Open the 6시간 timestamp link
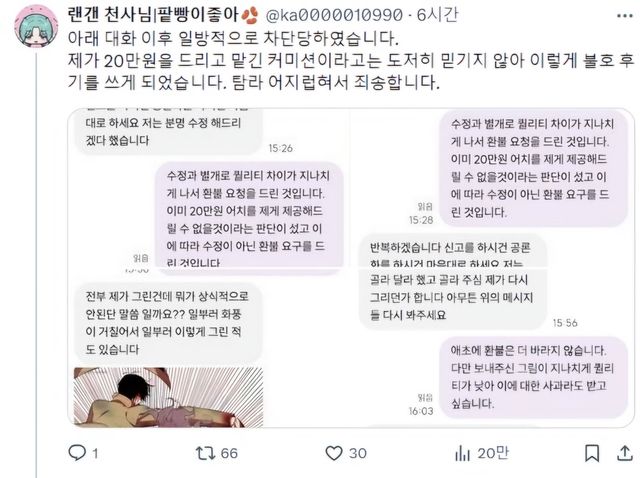 tap(437, 16)
